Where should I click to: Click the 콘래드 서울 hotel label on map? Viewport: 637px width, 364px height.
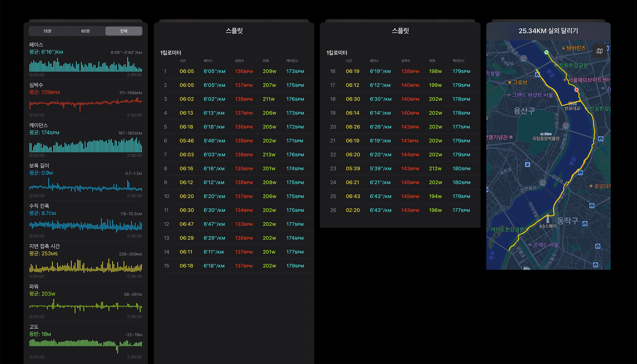tap(546, 245)
